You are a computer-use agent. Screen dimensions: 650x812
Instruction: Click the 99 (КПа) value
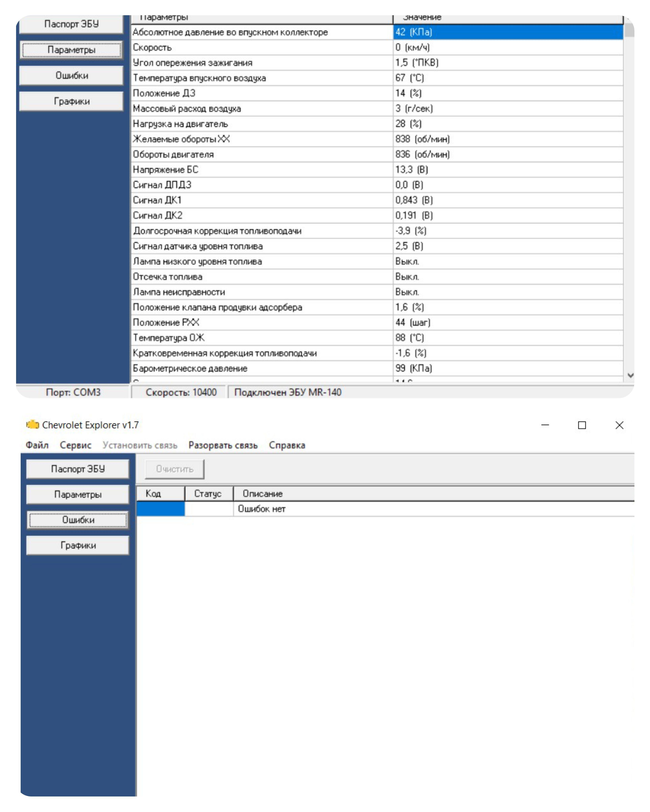click(413, 368)
